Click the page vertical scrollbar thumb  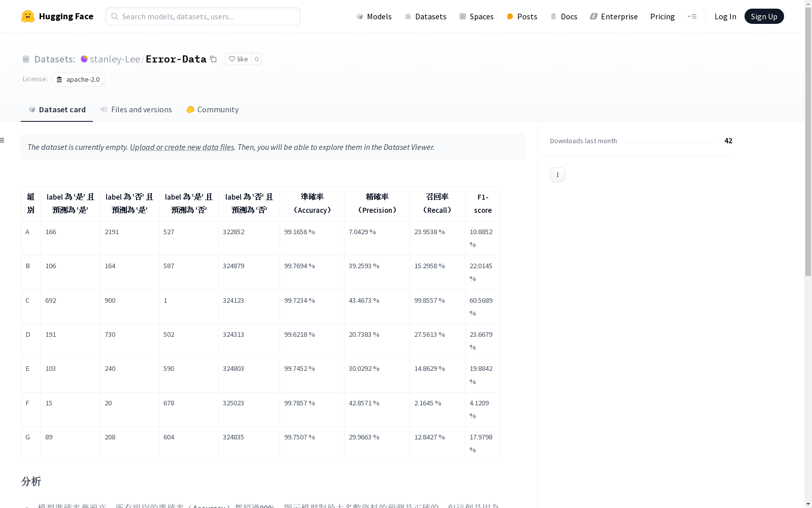pos(808,142)
